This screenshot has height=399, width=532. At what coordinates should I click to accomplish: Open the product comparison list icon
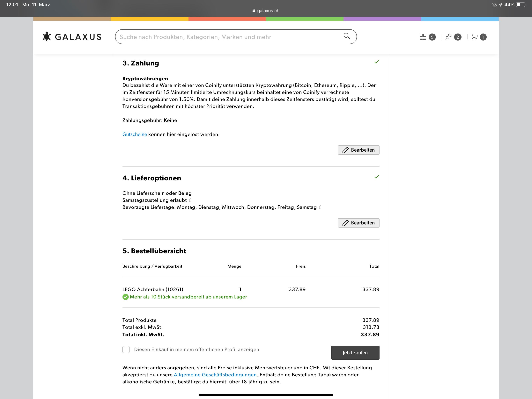tap(423, 37)
